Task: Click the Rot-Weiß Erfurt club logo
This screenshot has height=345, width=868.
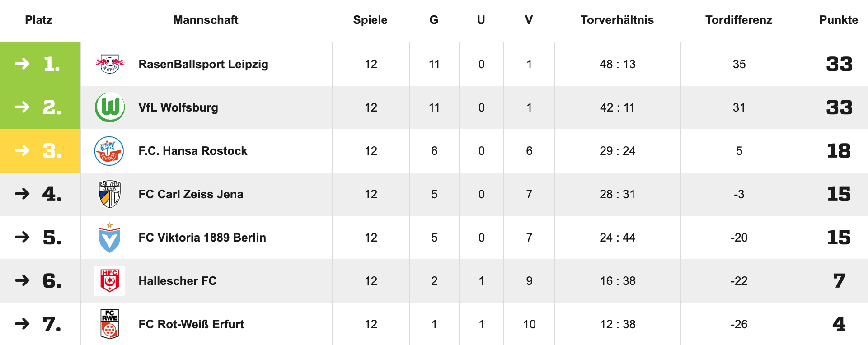Action: [x=109, y=324]
